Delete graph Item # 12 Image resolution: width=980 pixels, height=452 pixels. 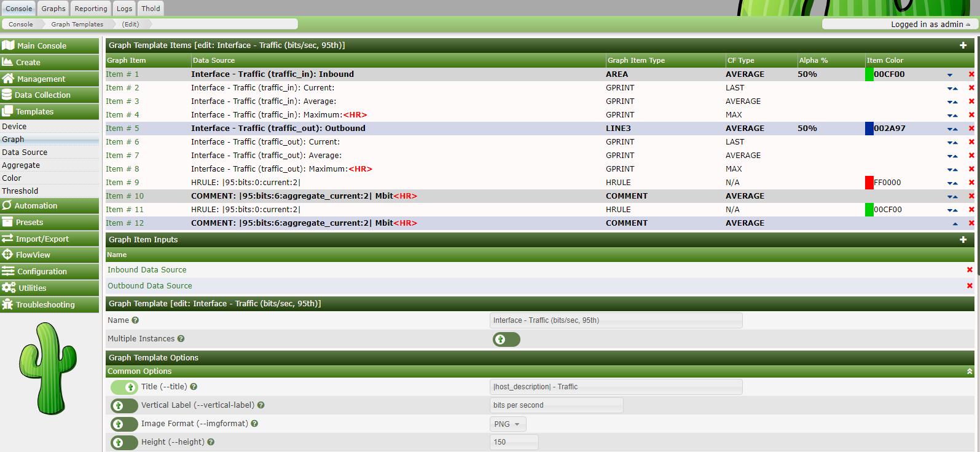[971, 223]
